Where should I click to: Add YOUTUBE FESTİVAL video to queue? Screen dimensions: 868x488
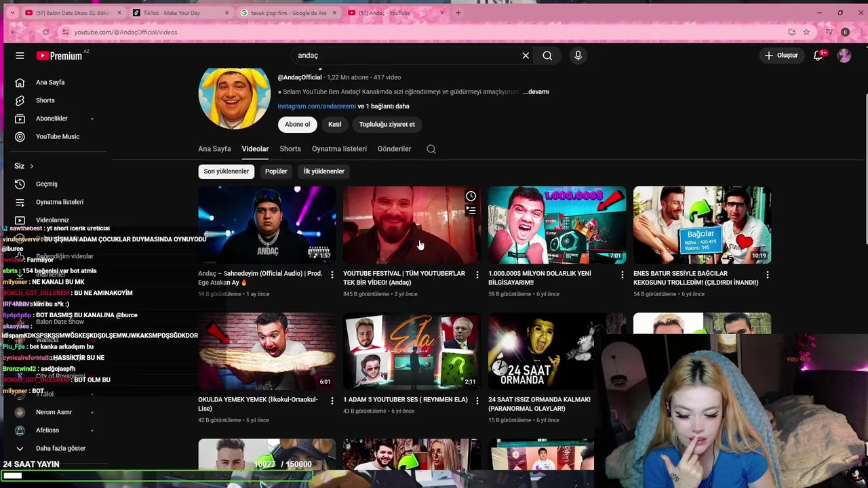471,211
